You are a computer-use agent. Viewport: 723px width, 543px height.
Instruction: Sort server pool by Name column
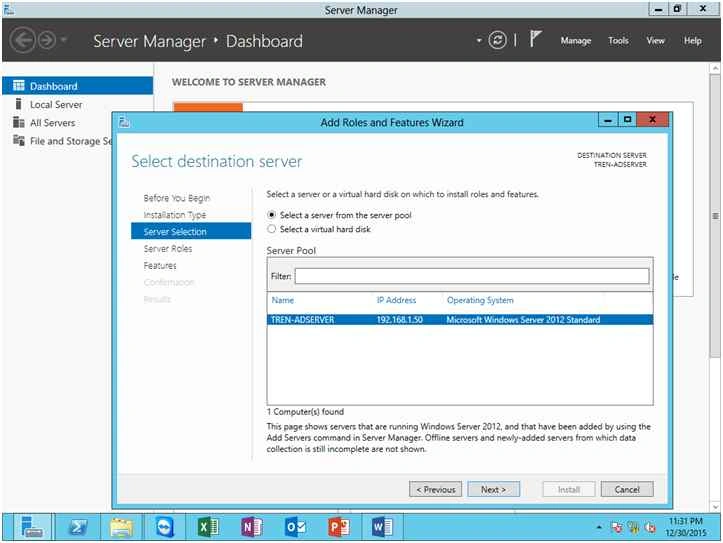283,300
